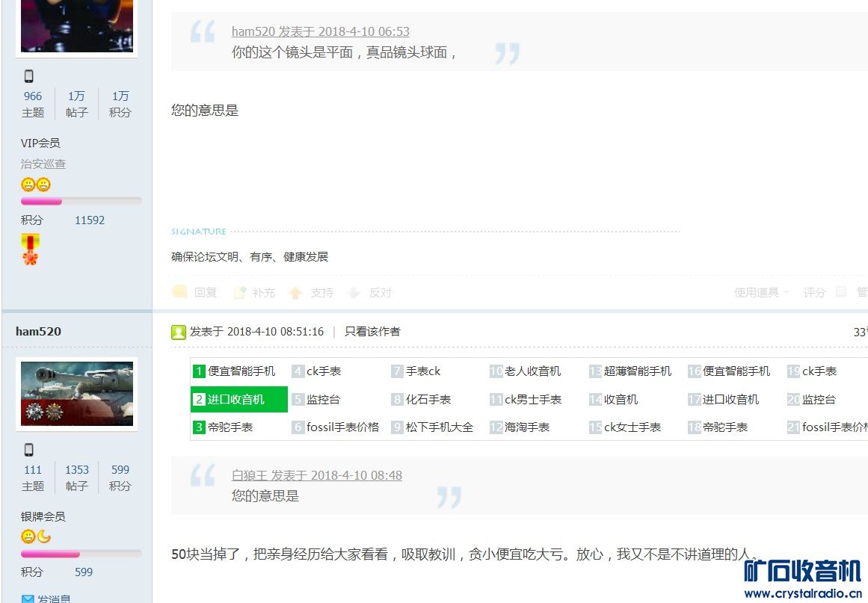Click the smiley and moon rank icons under 银牌会员
Screen dimensions: 868x603
tap(36, 536)
